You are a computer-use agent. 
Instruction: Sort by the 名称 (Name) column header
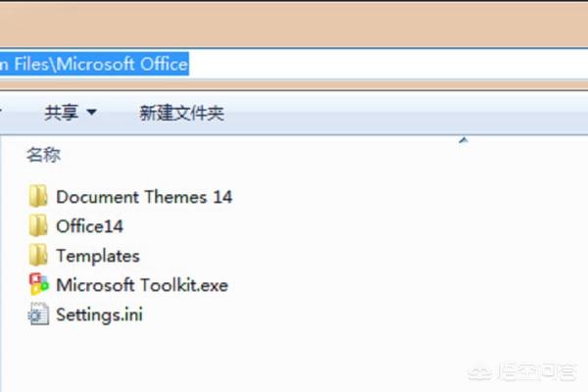pos(43,155)
